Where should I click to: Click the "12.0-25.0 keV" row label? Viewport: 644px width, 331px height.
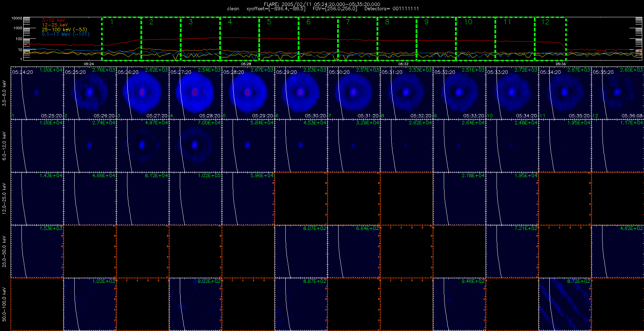pyautogui.click(x=4, y=199)
